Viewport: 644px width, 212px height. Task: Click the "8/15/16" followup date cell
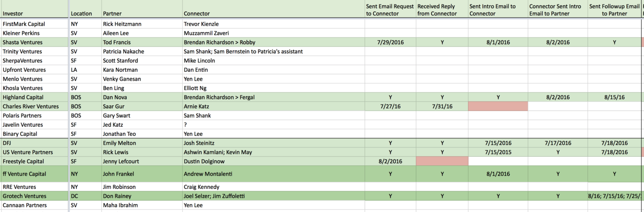point(614,97)
